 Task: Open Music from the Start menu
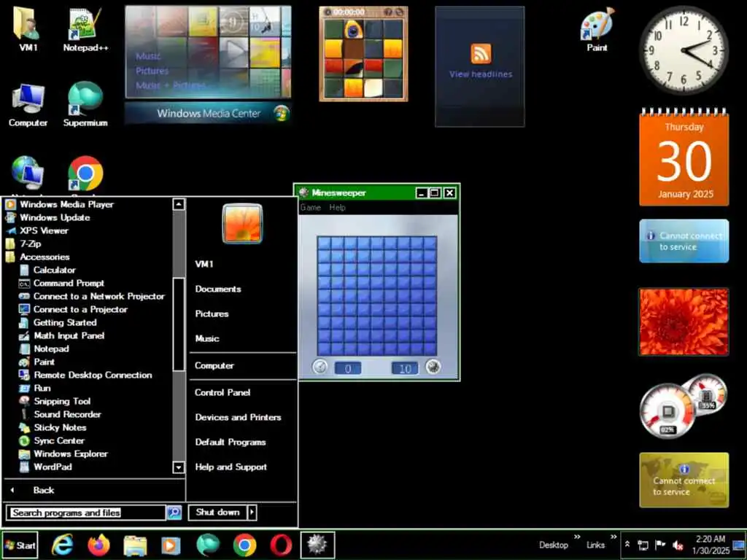[x=207, y=338]
